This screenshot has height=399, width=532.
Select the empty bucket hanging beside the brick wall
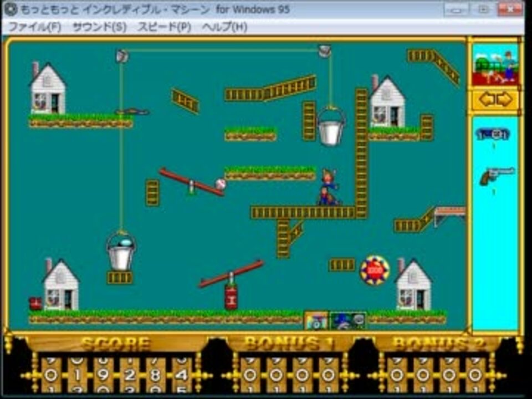331,126
